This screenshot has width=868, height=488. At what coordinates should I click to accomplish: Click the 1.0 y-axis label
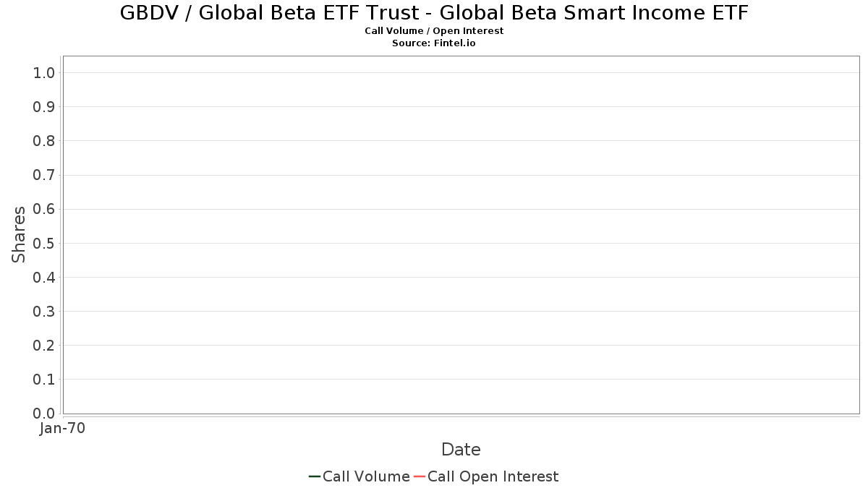[x=44, y=73]
